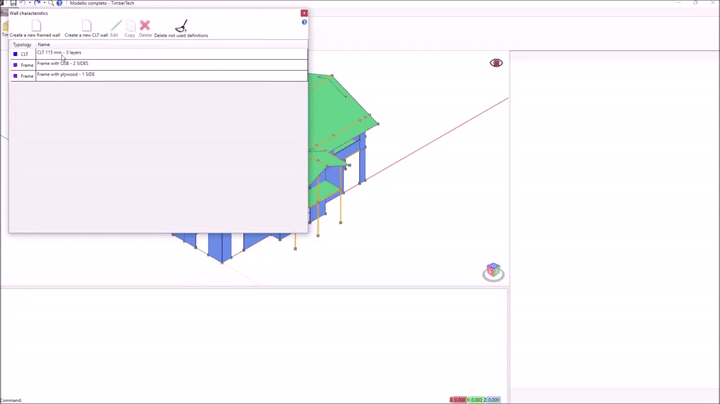Sort by the Typology column header
The width and height of the screenshot is (720, 404).
[22, 44]
